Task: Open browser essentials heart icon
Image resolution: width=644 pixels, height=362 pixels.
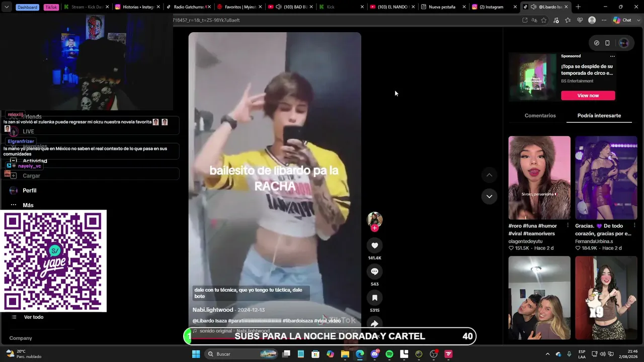Action: pos(580,20)
